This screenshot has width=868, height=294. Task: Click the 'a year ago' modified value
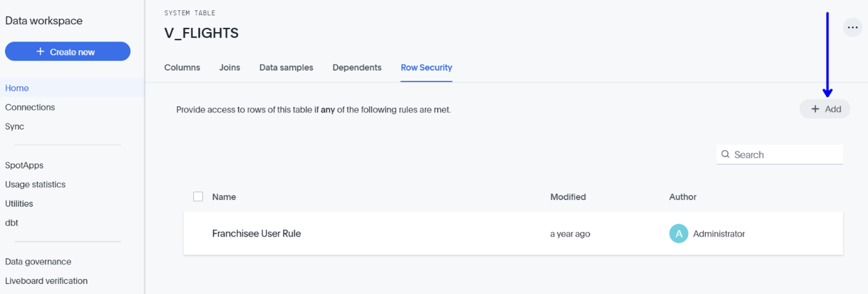click(x=570, y=234)
